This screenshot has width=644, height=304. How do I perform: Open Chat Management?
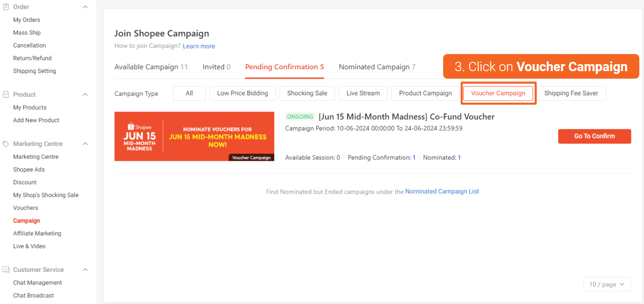37,283
